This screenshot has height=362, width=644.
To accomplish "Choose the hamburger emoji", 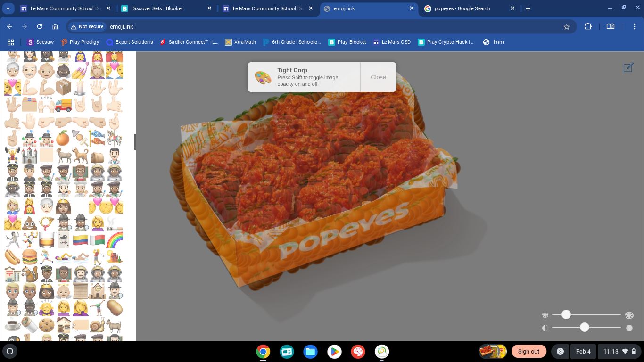I will 29,257.
